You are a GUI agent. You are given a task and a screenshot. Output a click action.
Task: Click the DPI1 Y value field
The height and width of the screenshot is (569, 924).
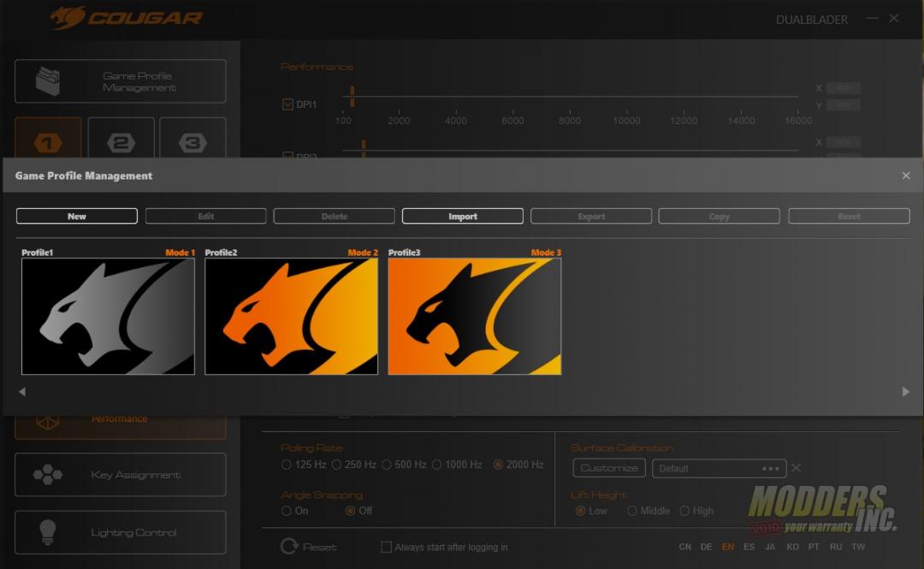click(x=844, y=105)
